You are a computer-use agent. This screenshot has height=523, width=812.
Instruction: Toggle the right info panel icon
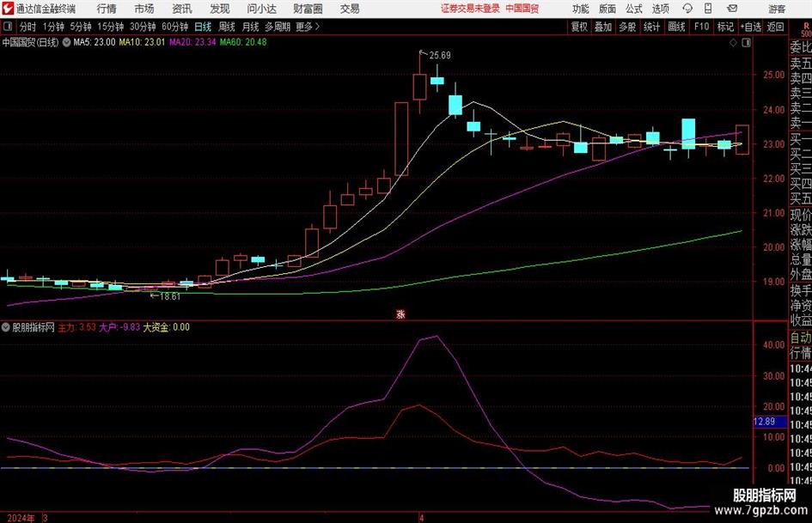746,43
